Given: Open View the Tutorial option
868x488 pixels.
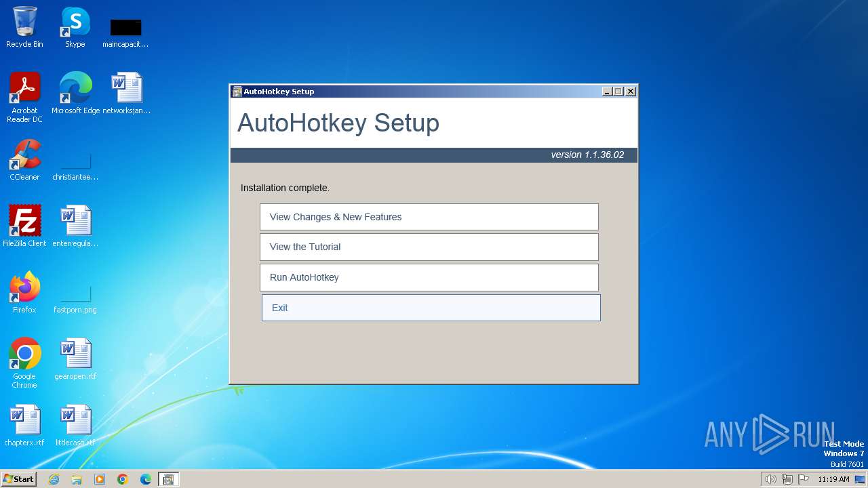Looking at the screenshot, I should (x=429, y=247).
